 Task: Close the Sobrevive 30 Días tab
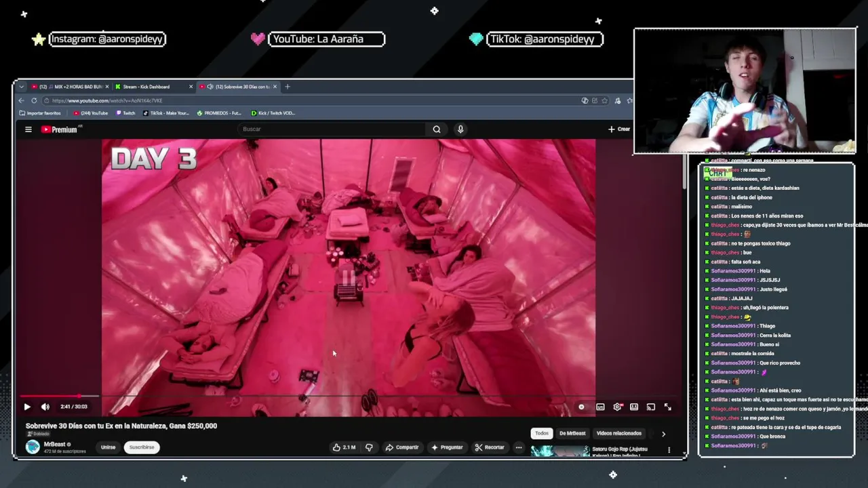(275, 87)
